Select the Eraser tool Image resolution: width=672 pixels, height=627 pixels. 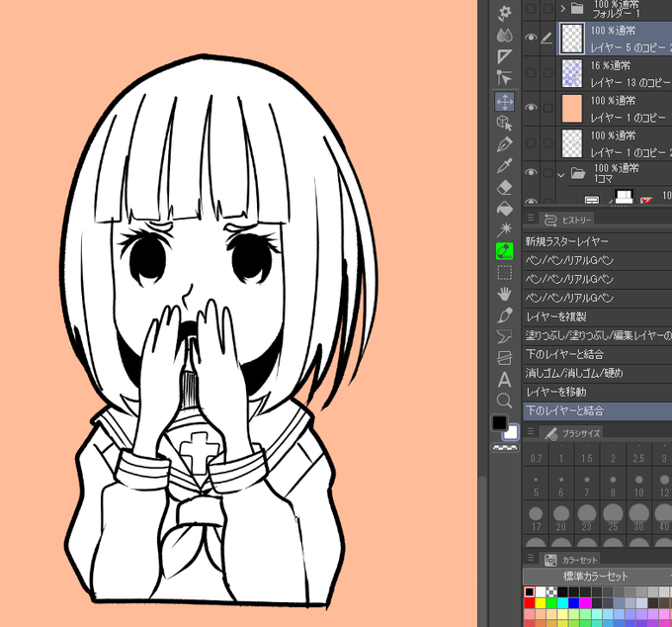click(x=504, y=188)
